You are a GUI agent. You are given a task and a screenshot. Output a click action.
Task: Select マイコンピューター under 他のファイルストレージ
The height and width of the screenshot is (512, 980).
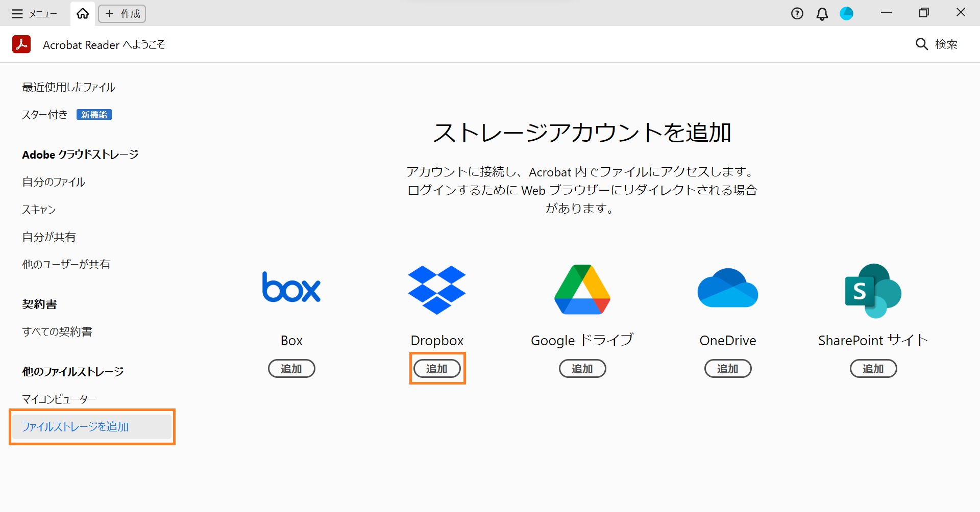58,398
